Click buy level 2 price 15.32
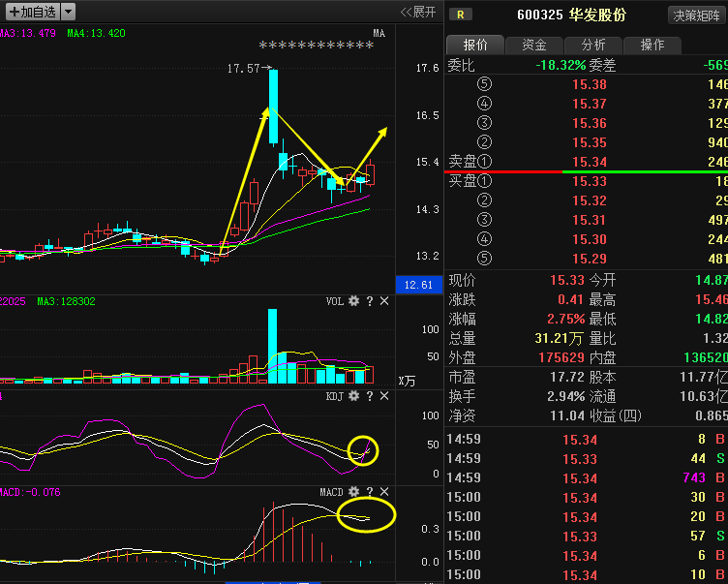The width and height of the screenshot is (728, 584). 590,200
